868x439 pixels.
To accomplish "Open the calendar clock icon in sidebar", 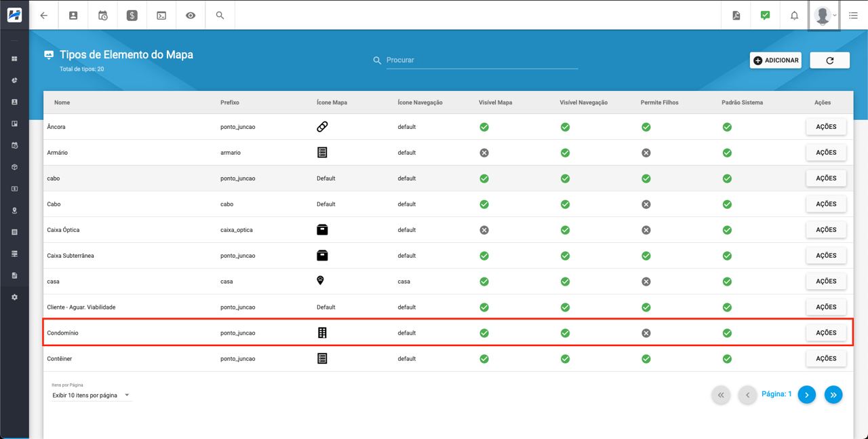I will [14, 145].
